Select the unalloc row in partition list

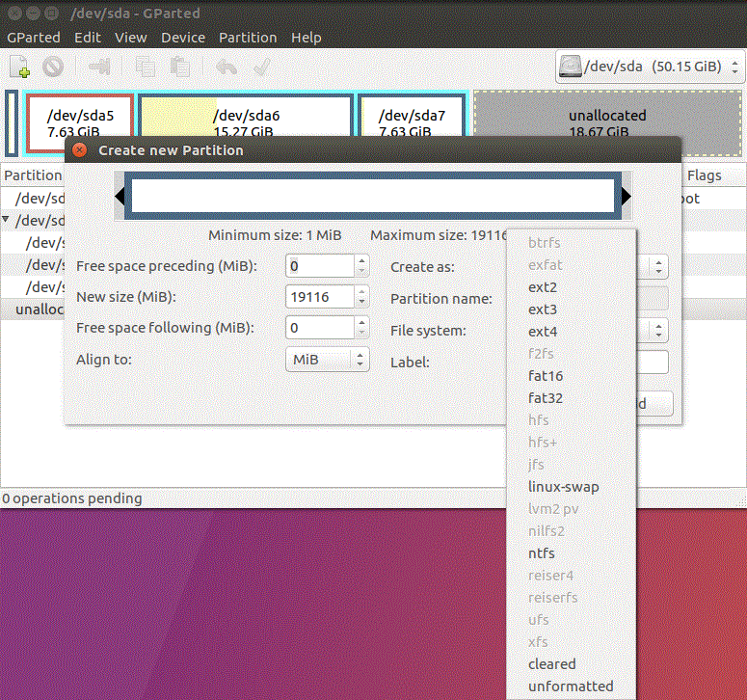33,310
